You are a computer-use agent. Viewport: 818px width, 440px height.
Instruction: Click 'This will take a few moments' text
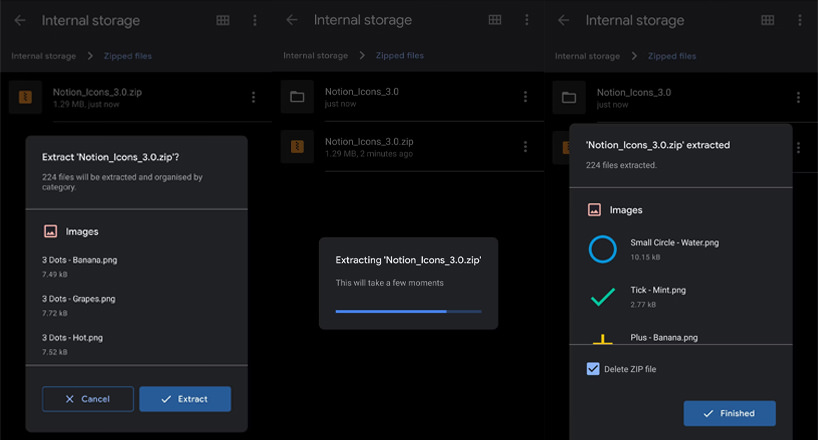(x=390, y=283)
